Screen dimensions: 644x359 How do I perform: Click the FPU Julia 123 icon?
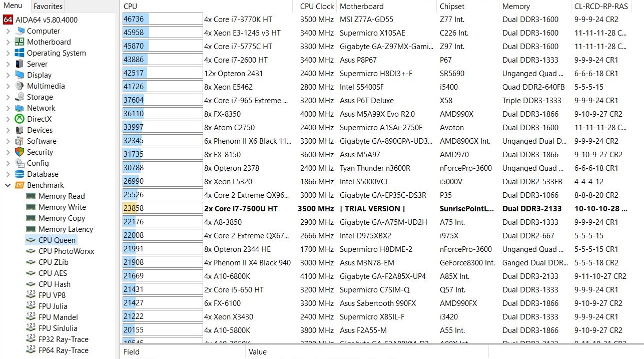click(x=31, y=306)
